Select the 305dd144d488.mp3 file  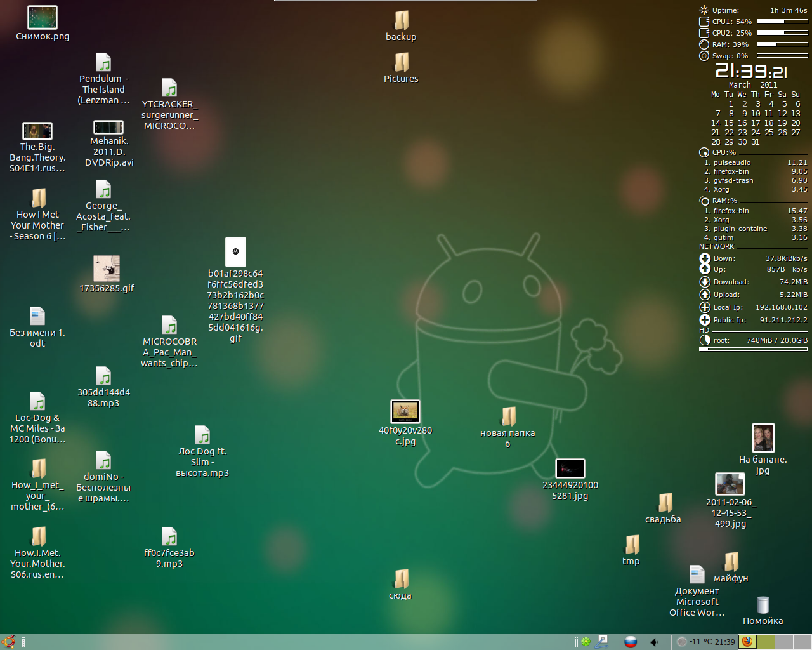coord(103,387)
